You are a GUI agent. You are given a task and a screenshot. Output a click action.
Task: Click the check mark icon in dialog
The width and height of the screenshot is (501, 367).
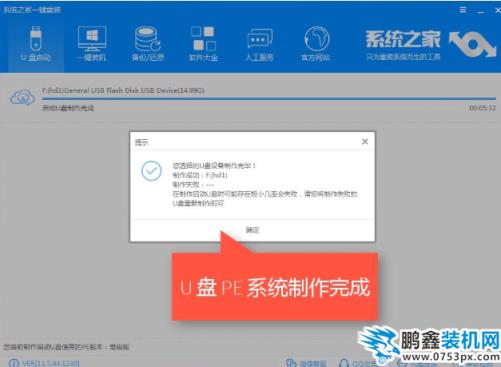(151, 171)
